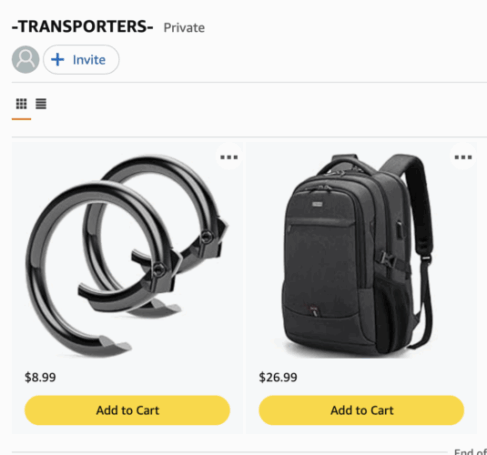Select the $26.99 price label

278,377
